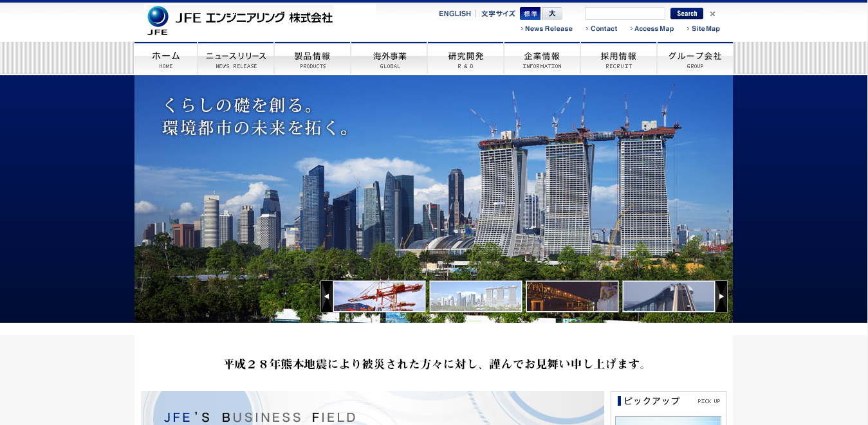Open 海外事業 GLOBAL menu
Image resolution: width=868 pixels, height=425 pixels.
[x=389, y=59]
